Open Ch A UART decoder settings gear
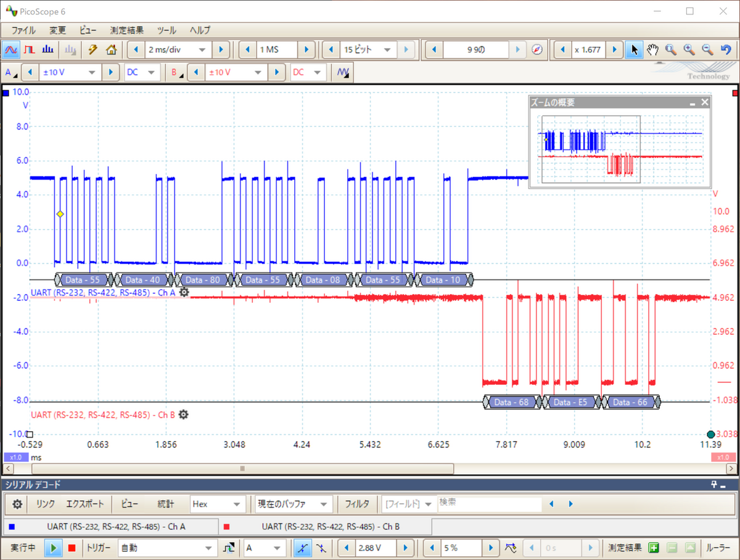Screen dimensions: 740x560 click(x=184, y=292)
